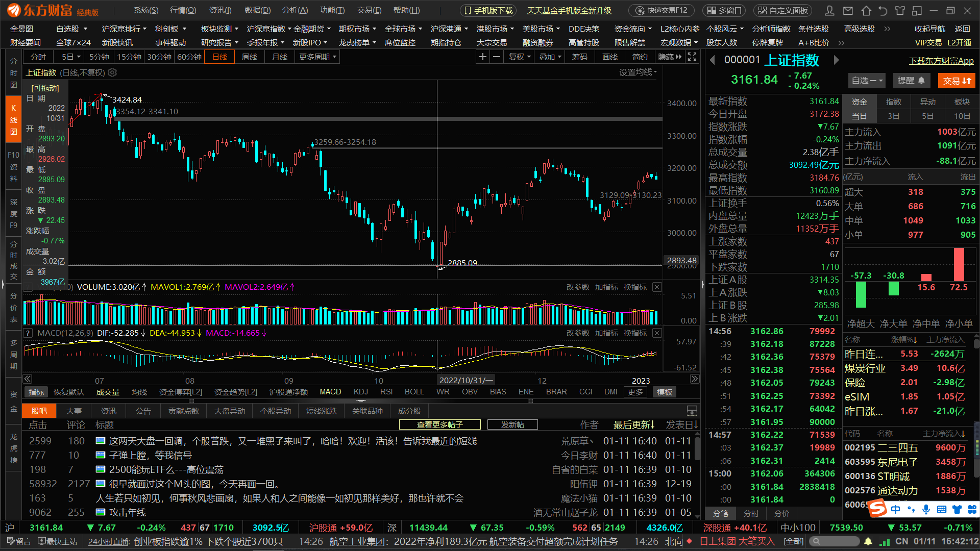Open the Sogou skin shirt icon
980x551 pixels.
957,509
